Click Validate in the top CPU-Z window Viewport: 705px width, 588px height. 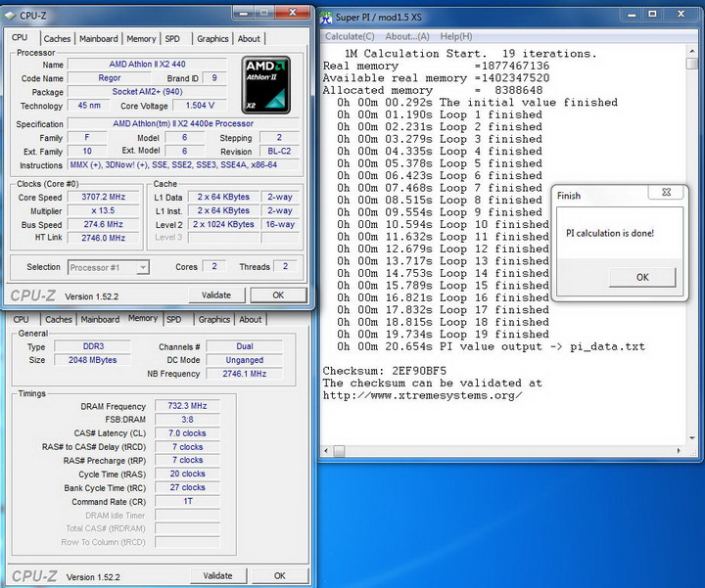tap(216, 294)
